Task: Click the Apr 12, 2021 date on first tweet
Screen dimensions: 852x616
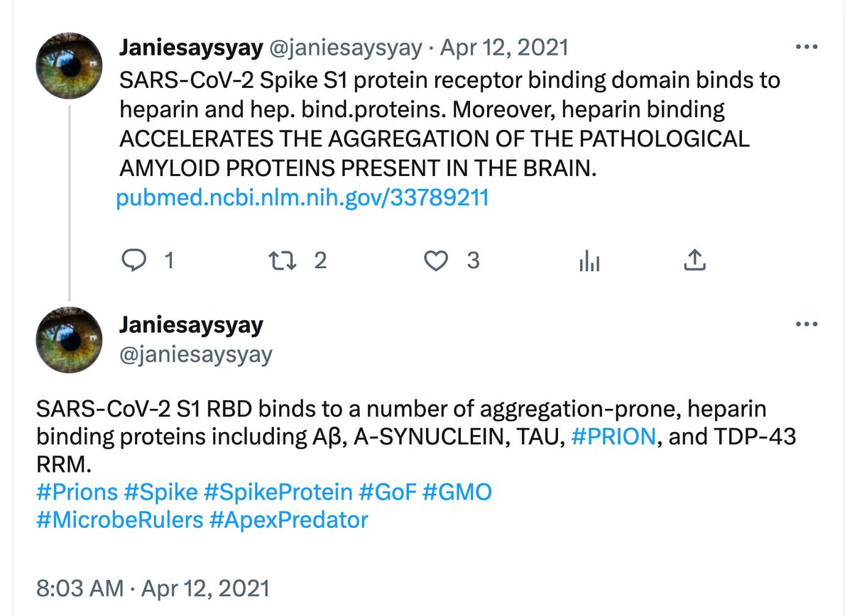Action: pos(504,48)
